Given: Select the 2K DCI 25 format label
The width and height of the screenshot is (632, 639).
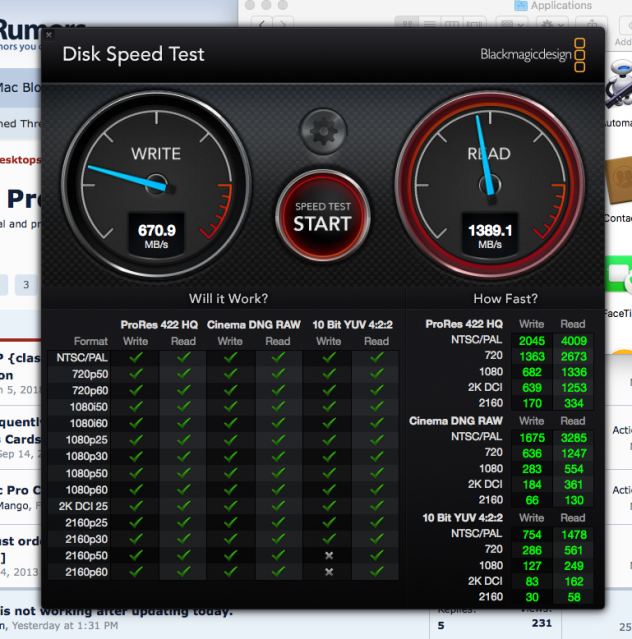Looking at the screenshot, I should coord(83,506).
